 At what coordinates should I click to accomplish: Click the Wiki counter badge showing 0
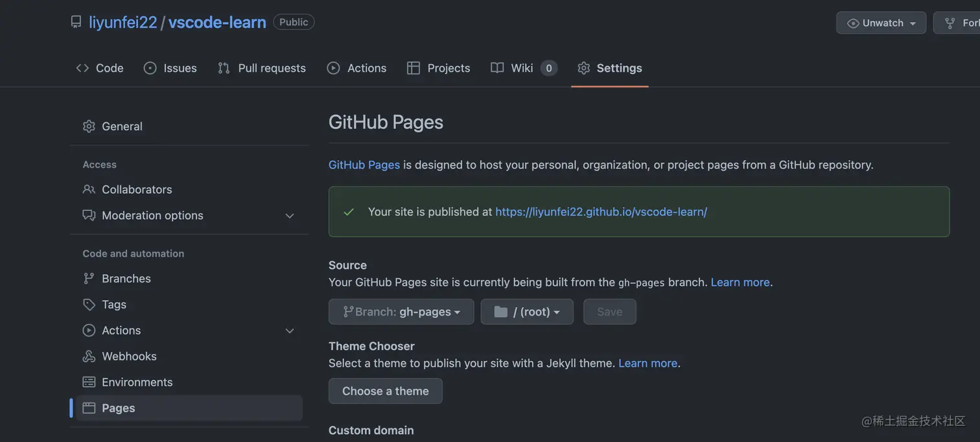click(x=549, y=68)
